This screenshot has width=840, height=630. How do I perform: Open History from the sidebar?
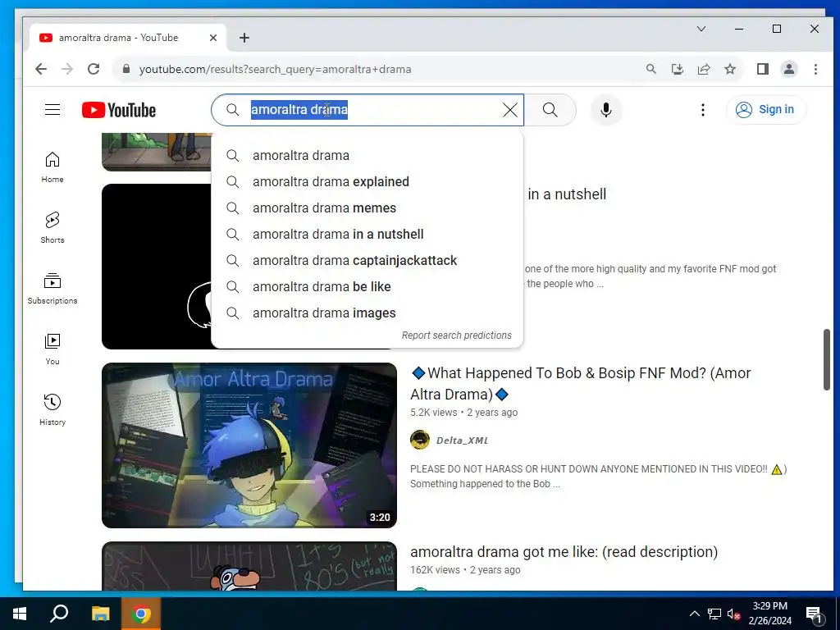coord(52,410)
